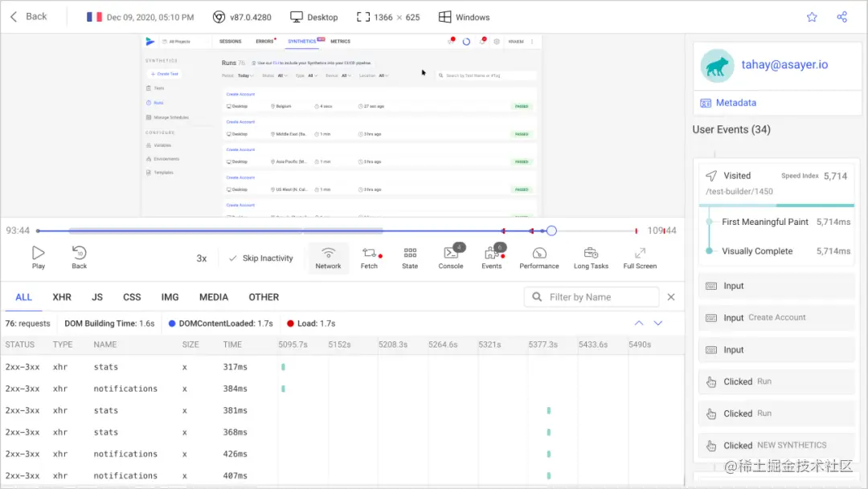Select the stats request taking 317ms
Image resolution: width=868 pixels, height=489 pixels.
click(342, 367)
